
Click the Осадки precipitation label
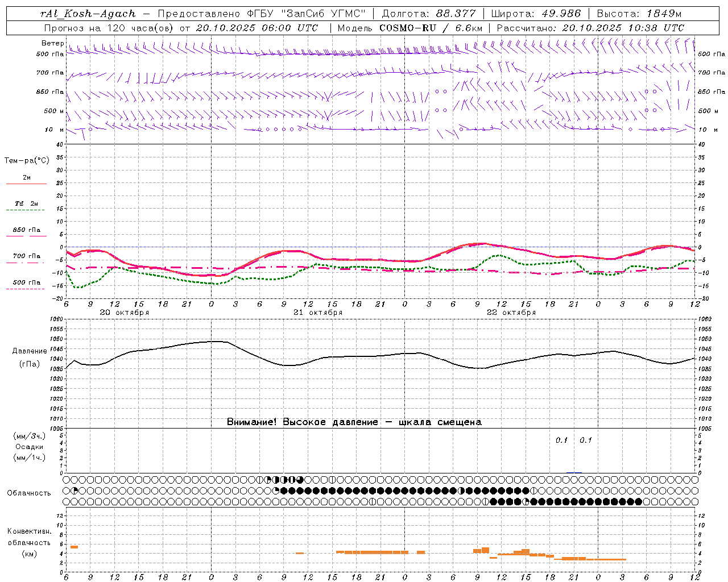tap(30, 447)
